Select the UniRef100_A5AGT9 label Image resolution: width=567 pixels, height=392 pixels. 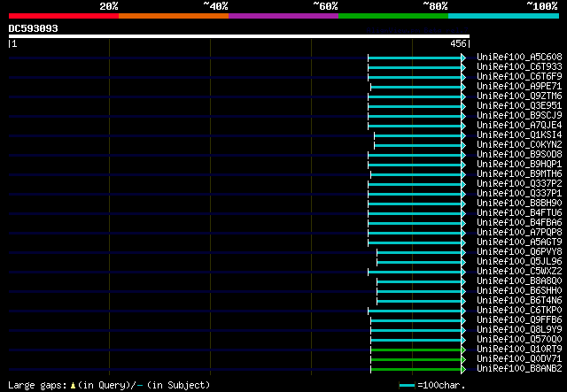519,242
